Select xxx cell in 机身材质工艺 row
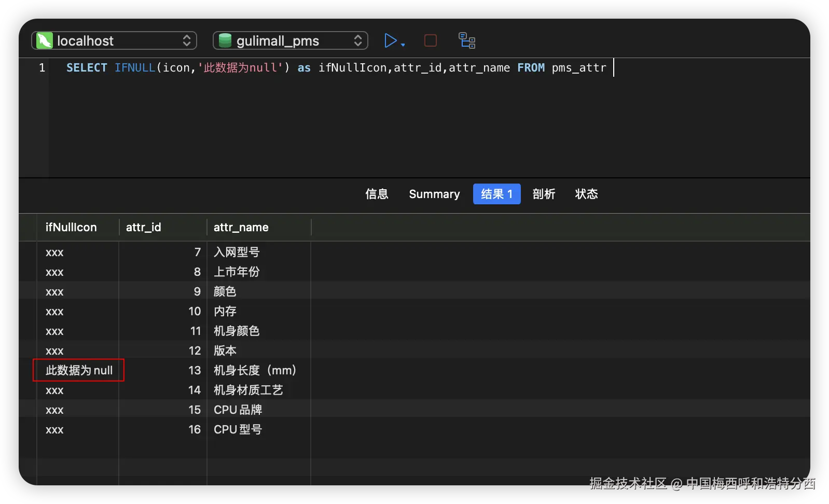The image size is (829, 504). pos(78,390)
